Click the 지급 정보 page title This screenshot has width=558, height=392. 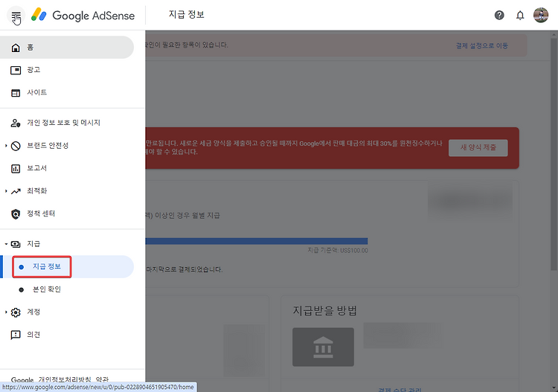[x=187, y=15]
